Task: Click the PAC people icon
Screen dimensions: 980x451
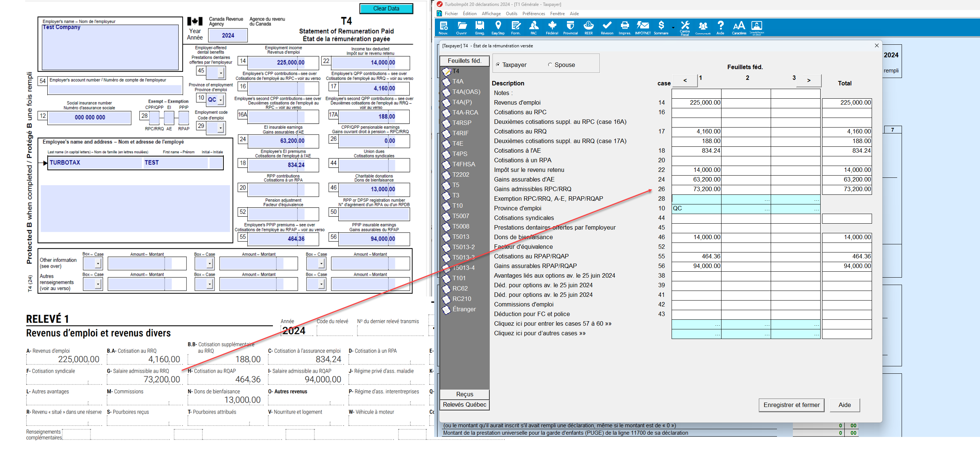Action: tap(534, 27)
